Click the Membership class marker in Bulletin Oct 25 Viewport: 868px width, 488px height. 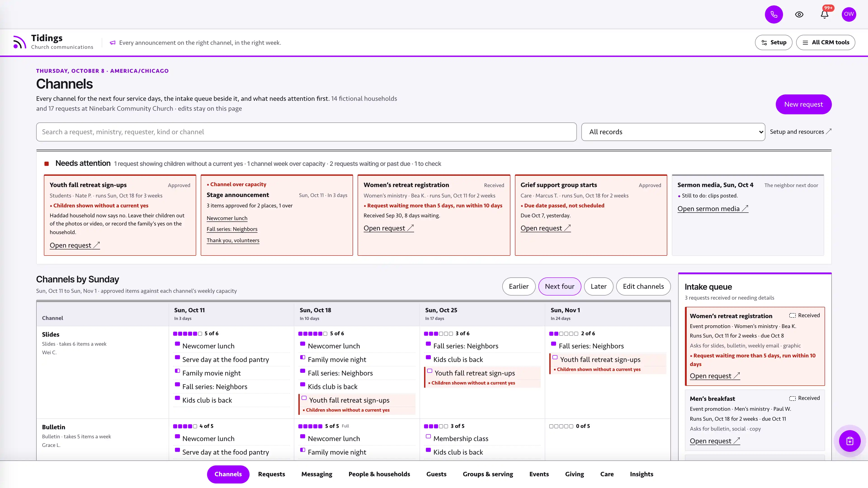428,436
